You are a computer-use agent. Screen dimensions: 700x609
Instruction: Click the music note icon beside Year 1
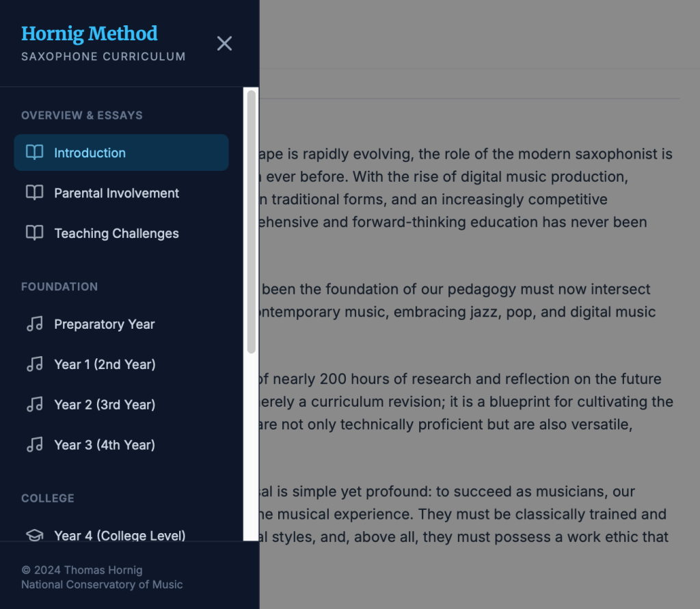(x=34, y=364)
